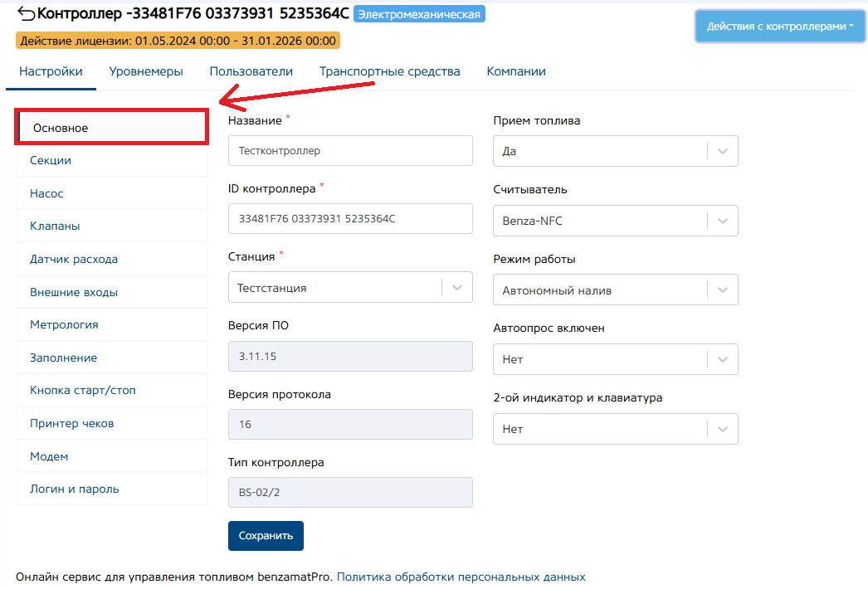Open the Логин и пароль section
Screen dimensions: 868x589
point(75,489)
